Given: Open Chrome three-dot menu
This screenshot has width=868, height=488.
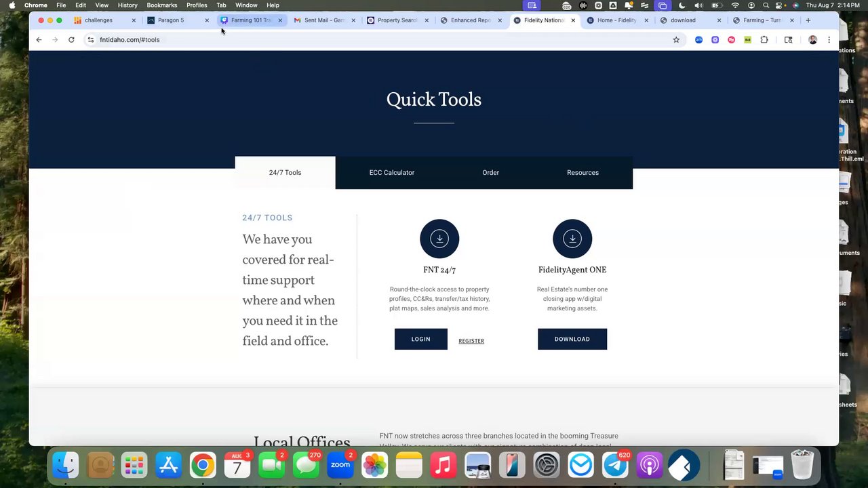Looking at the screenshot, I should point(829,40).
